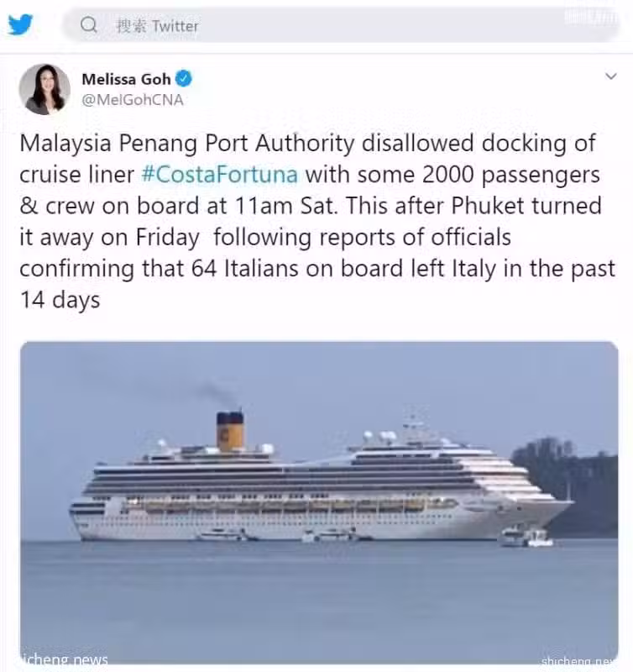Open Melissa Goh's profile picture
This screenshot has width=633, height=672.
[44, 89]
